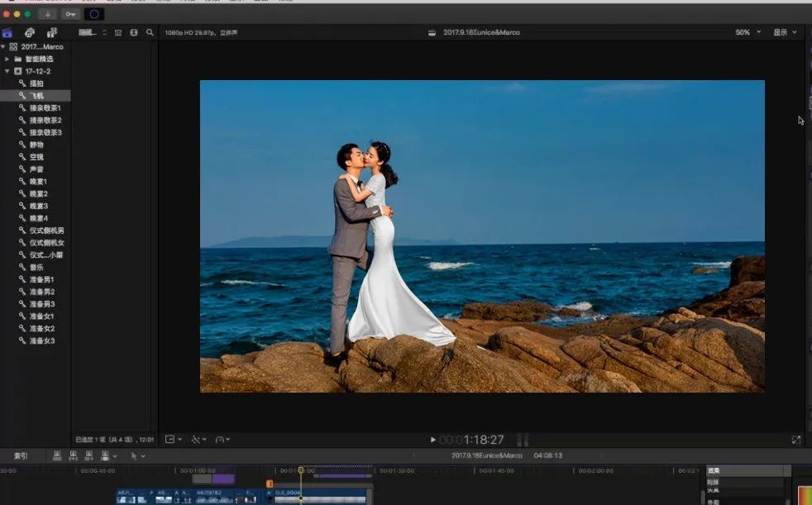This screenshot has width=812, height=505.
Task: Toggle the clip appearance filmstrip view button
Action: pyautogui.click(x=118, y=32)
